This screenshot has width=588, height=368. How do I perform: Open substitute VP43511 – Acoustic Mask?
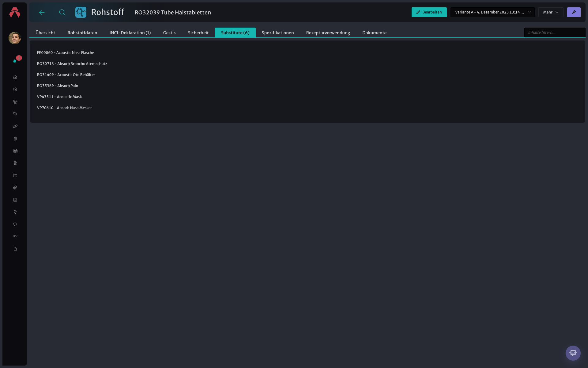(59, 97)
